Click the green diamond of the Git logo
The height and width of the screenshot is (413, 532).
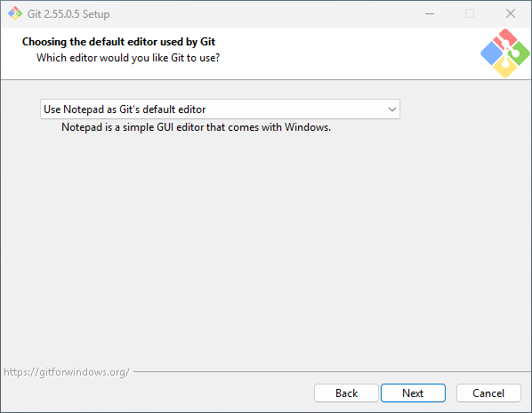pos(519,53)
